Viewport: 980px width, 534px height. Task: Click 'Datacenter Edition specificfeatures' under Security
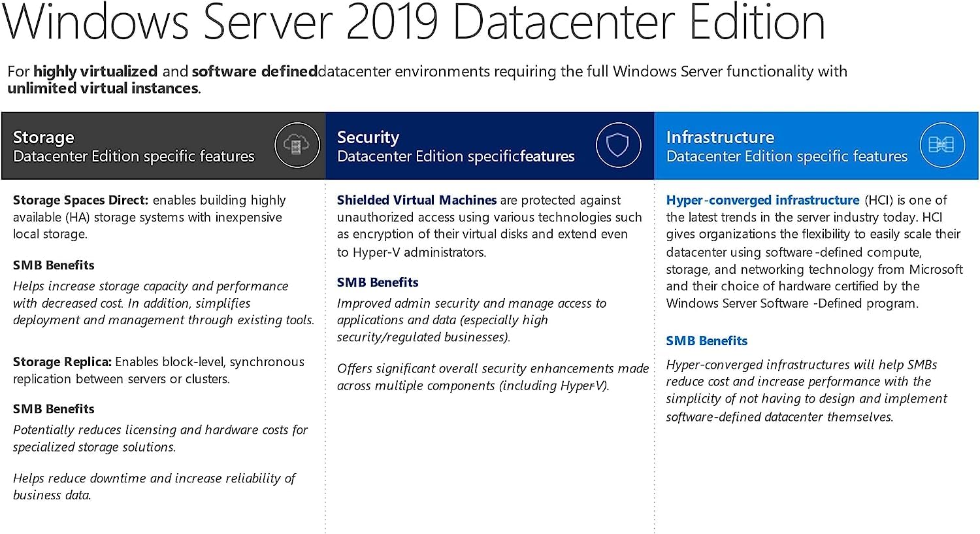pos(456,156)
